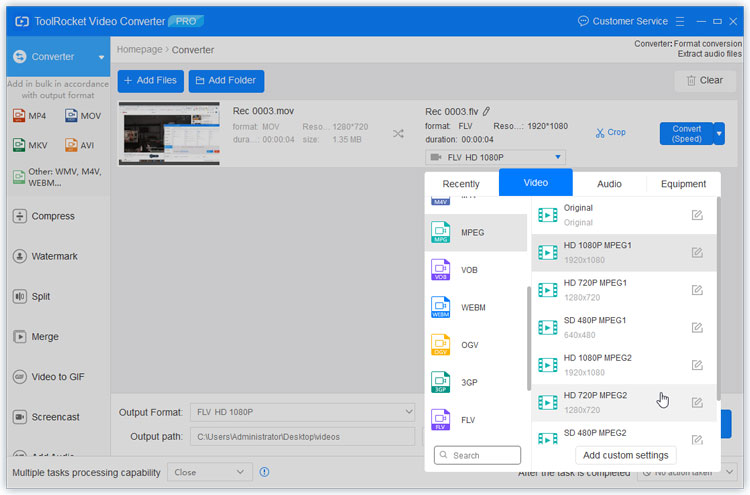This screenshot has height=495, width=750.
Task: Edit settings for SD 480P MPEG1 preset
Action: [697, 328]
